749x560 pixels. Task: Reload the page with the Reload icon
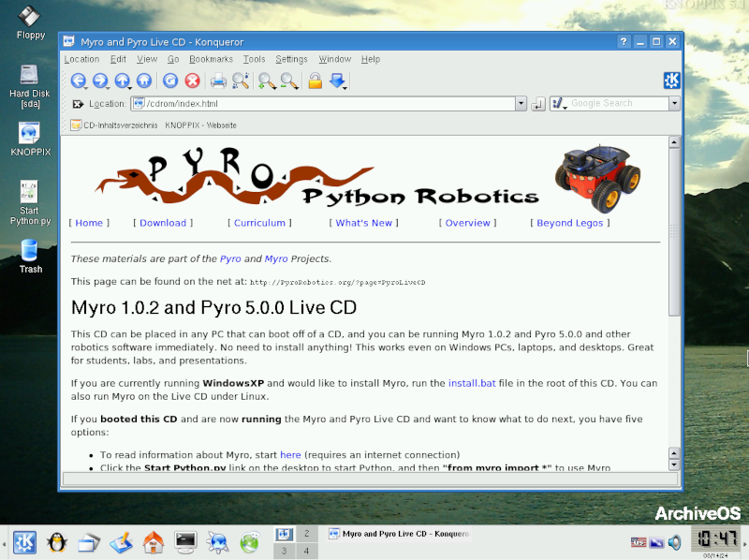click(170, 81)
